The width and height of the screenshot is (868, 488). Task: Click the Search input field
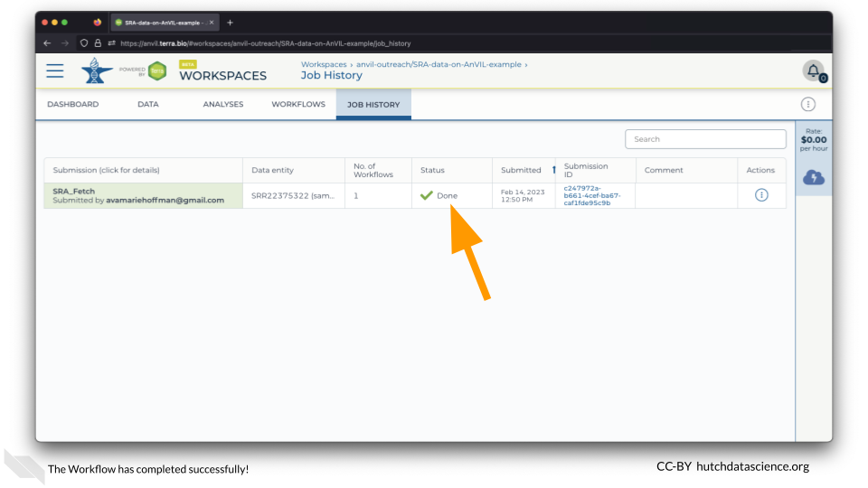click(705, 139)
